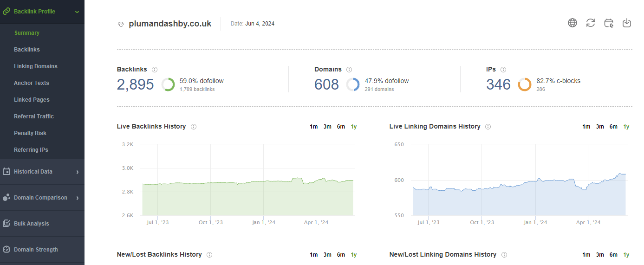Image resolution: width=644 pixels, height=265 pixels.
Task: Click the Live Linking Domains History info icon
Action: (488, 127)
